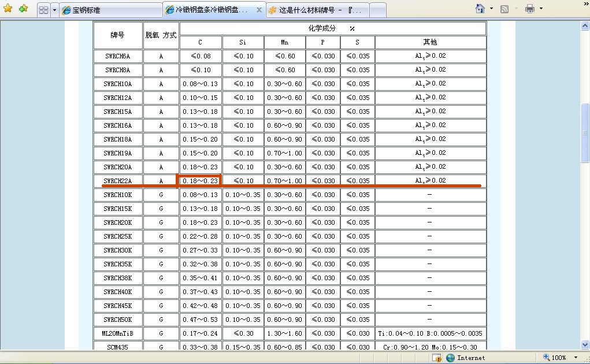Click the Mn column header
The width and height of the screenshot is (590, 364).
[x=284, y=42]
